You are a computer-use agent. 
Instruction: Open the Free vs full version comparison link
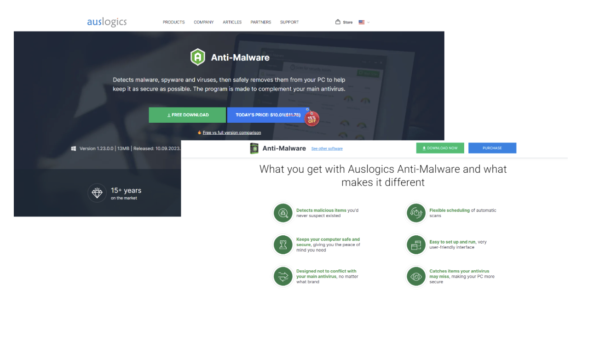(x=232, y=132)
